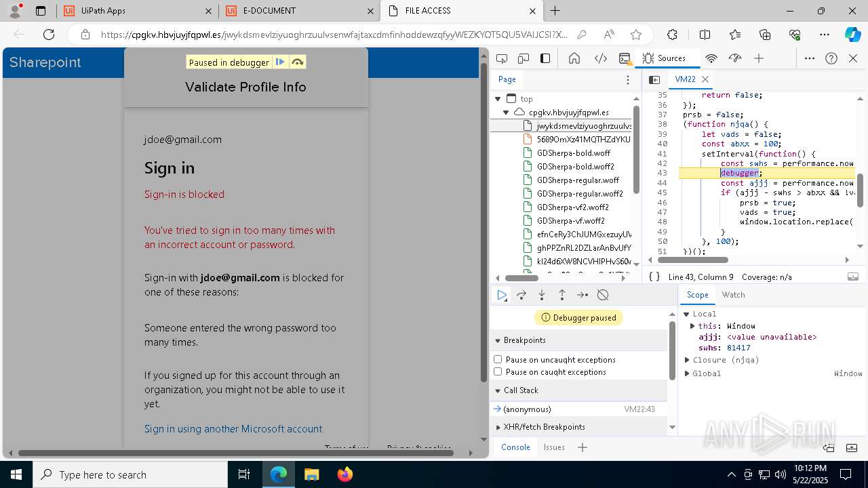The height and width of the screenshot is (488, 868).
Task: Resume script execution in debugger controls
Action: click(x=502, y=295)
